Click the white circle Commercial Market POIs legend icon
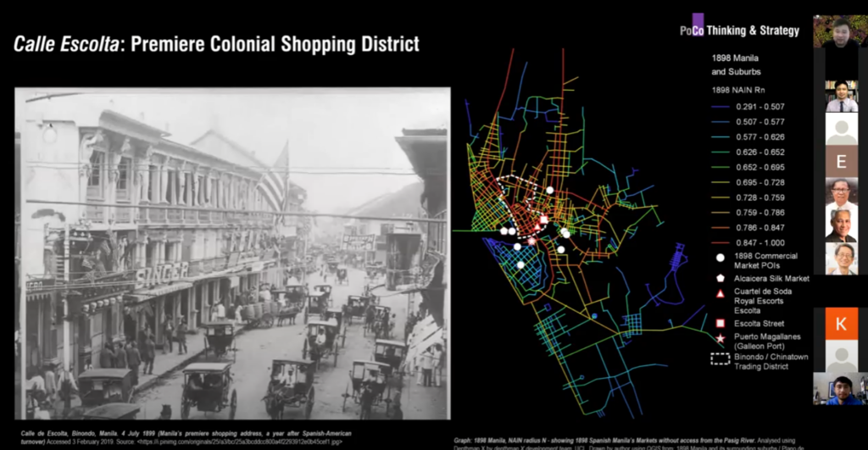This screenshot has width=868, height=450. [719, 256]
